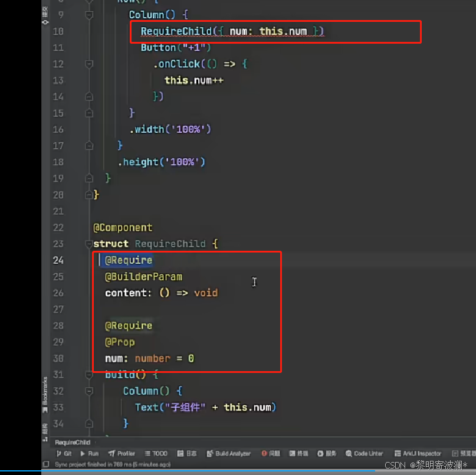Click the Text("子组件" + this.num) line
Viewport: 476px width, 475px height.
205,407
